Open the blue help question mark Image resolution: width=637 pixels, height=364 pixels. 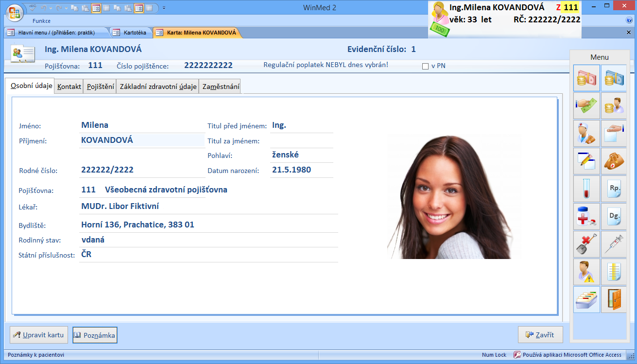pos(629,20)
